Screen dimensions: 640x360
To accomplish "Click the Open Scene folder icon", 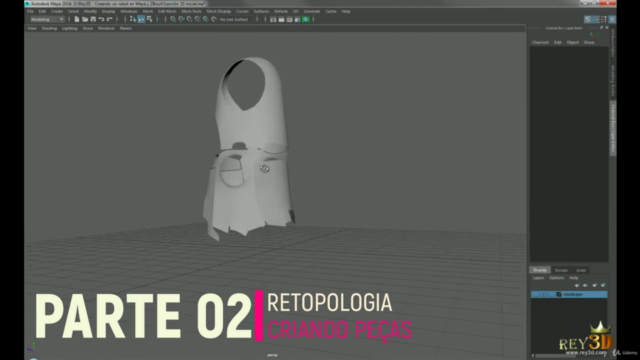I will [85, 19].
